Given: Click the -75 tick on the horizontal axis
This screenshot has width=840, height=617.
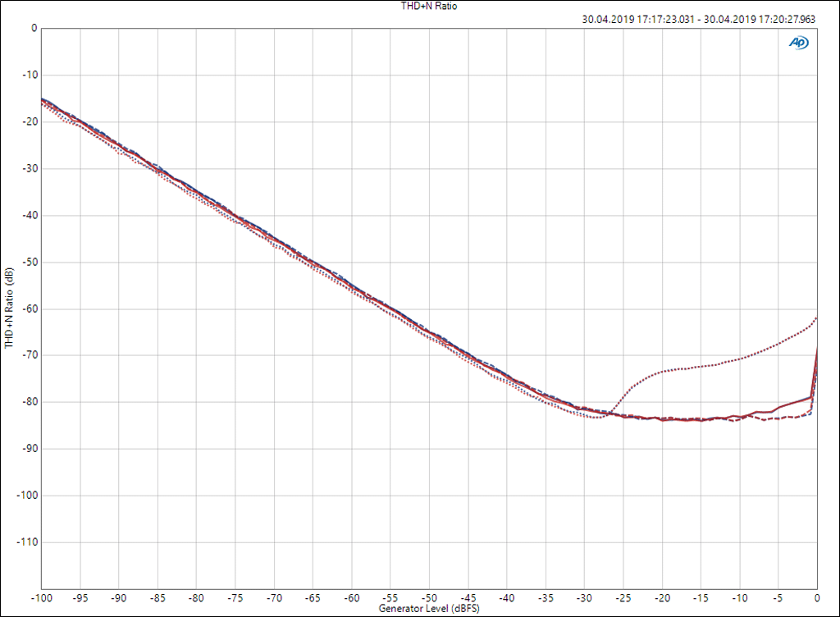Looking at the screenshot, I should (235, 598).
